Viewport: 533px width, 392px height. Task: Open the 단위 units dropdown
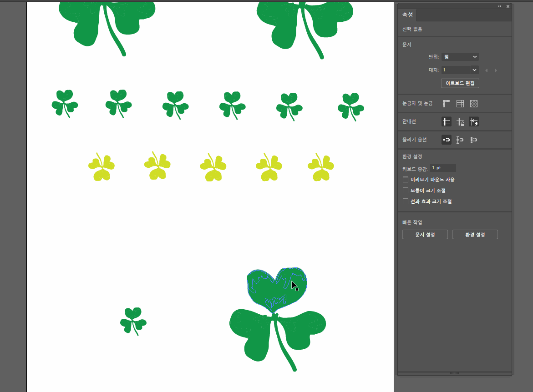pyautogui.click(x=460, y=57)
